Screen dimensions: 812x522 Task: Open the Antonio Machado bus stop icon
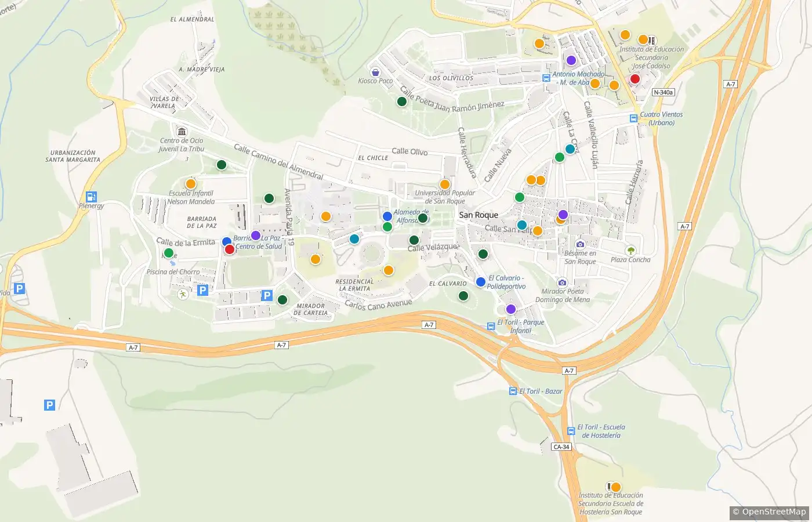(546, 78)
